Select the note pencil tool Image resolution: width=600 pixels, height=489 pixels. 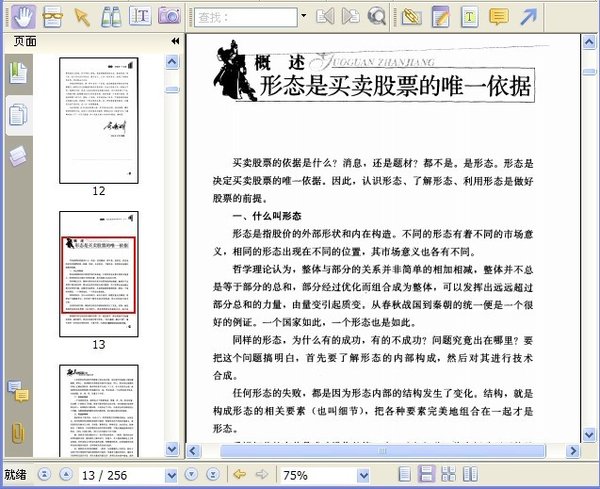[441, 17]
